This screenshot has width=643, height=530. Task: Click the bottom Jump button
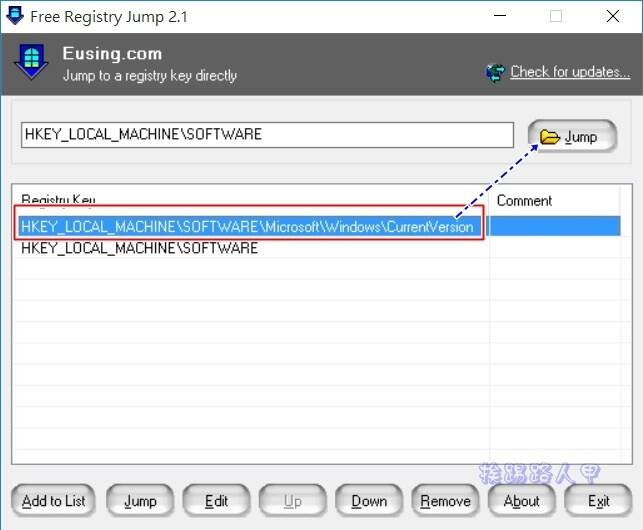tap(140, 500)
